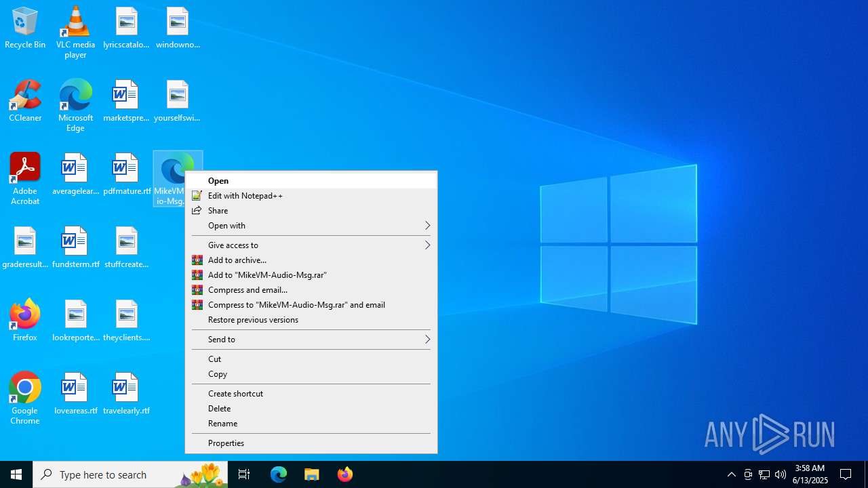This screenshot has width=868, height=488.
Task: Select the lyricscatalo... file icon
Action: [x=126, y=28]
